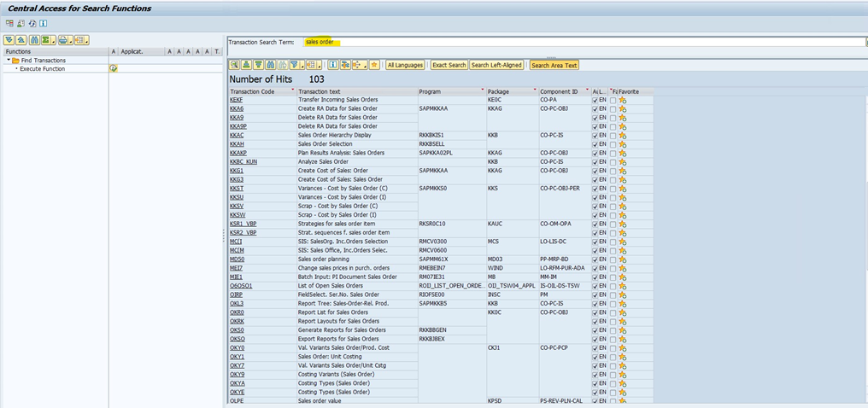Toggle the Fa checkbox for KKAC row
The image size is (868, 408).
point(613,135)
